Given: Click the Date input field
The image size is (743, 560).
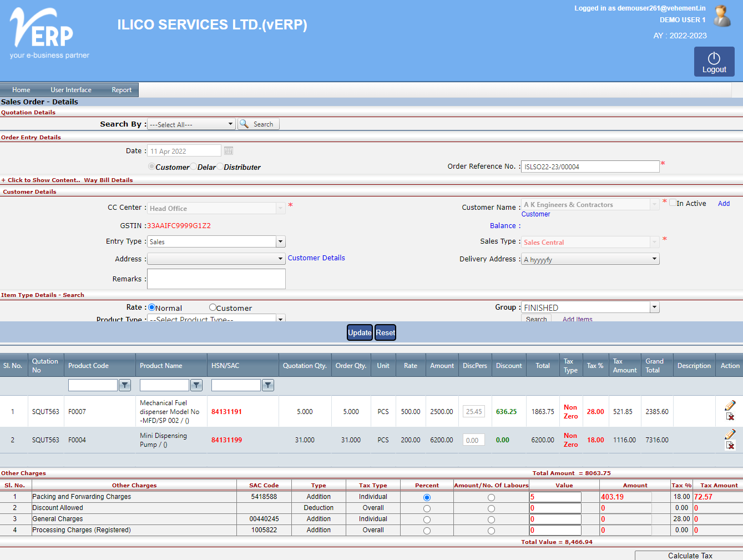Looking at the screenshot, I should [184, 151].
